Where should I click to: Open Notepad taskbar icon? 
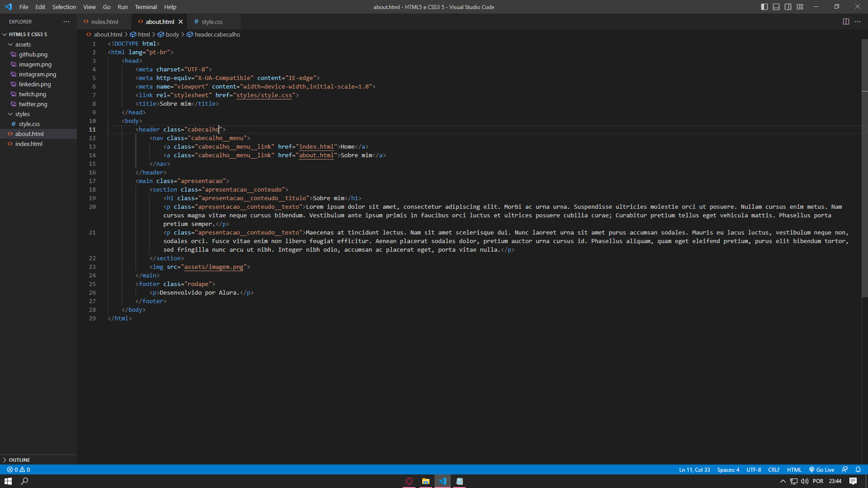(459, 481)
